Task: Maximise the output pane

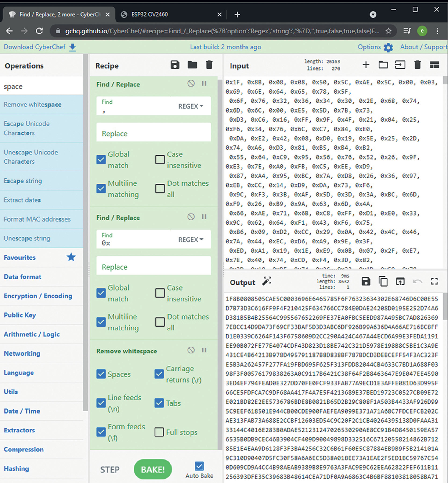Action: (x=434, y=282)
